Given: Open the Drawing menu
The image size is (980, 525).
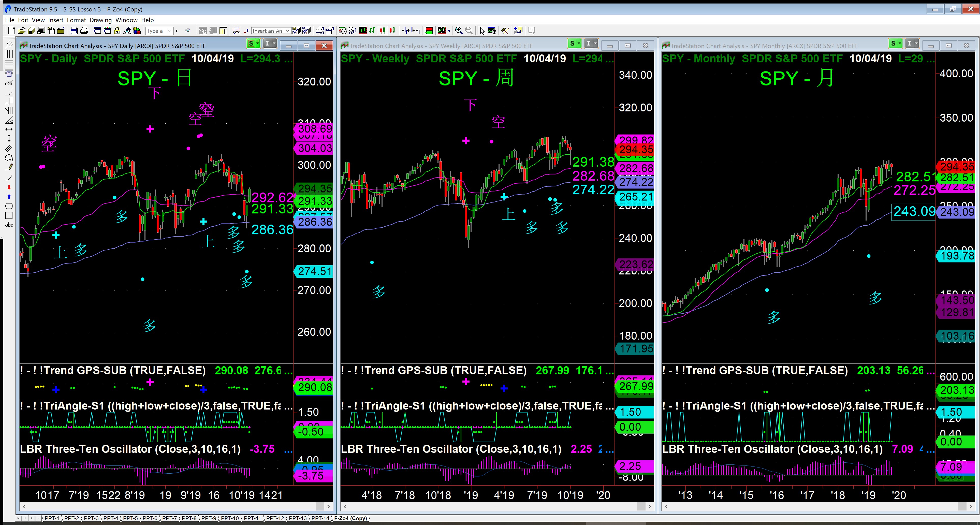Looking at the screenshot, I should [100, 20].
